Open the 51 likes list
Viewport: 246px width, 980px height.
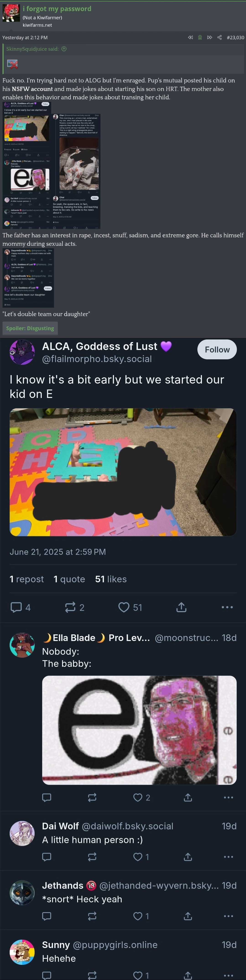(111, 579)
